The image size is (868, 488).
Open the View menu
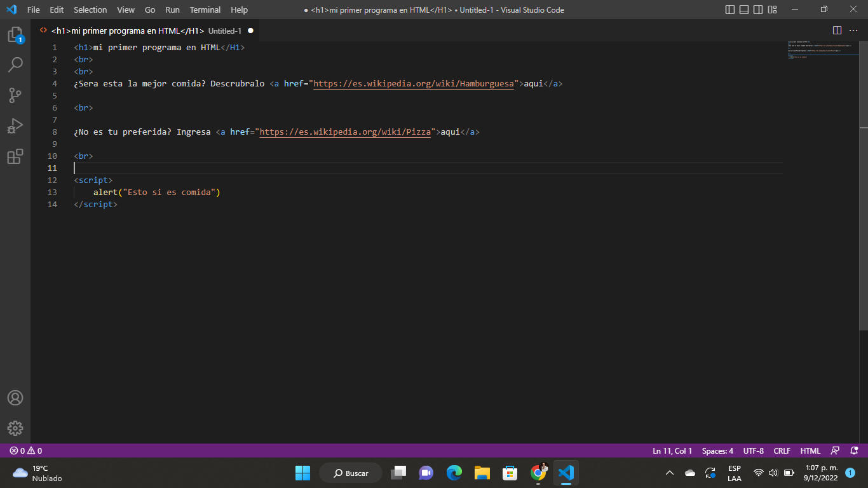pyautogui.click(x=126, y=10)
